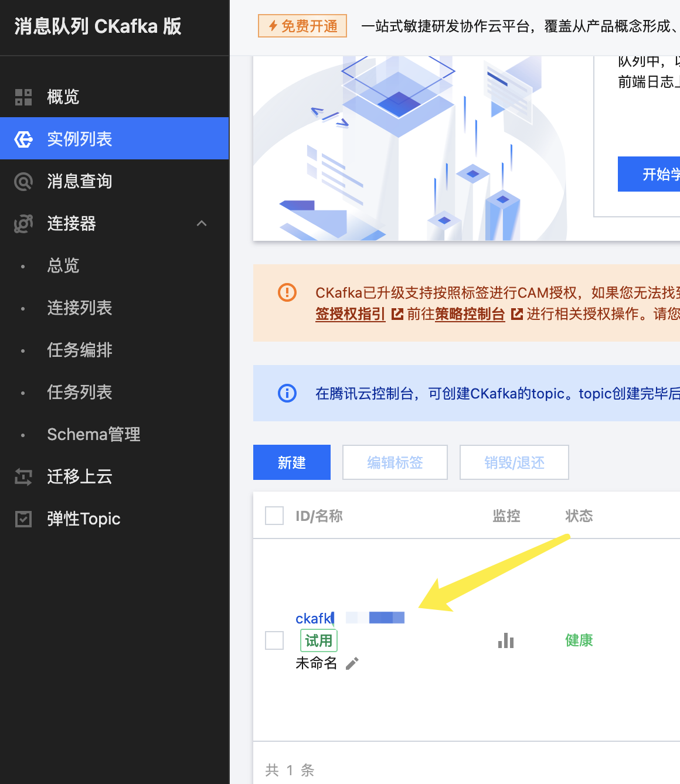
Task: Click the 迁移上云 migration icon
Action: coord(23,477)
